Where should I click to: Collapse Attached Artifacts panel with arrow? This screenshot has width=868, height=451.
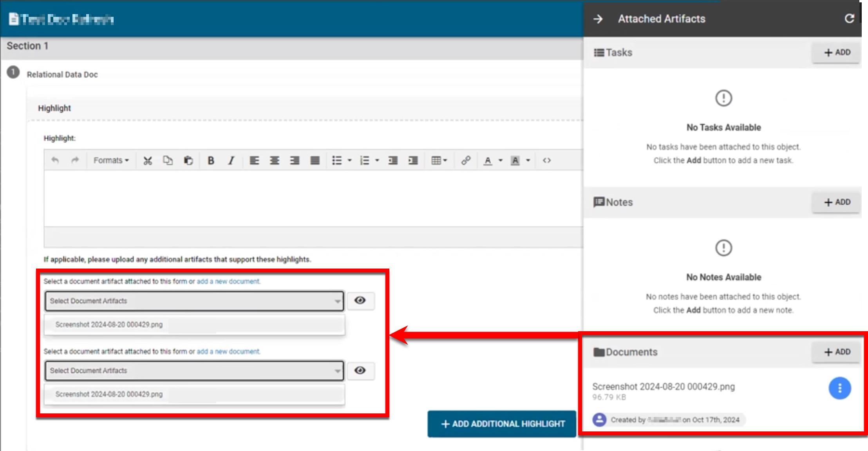point(598,19)
